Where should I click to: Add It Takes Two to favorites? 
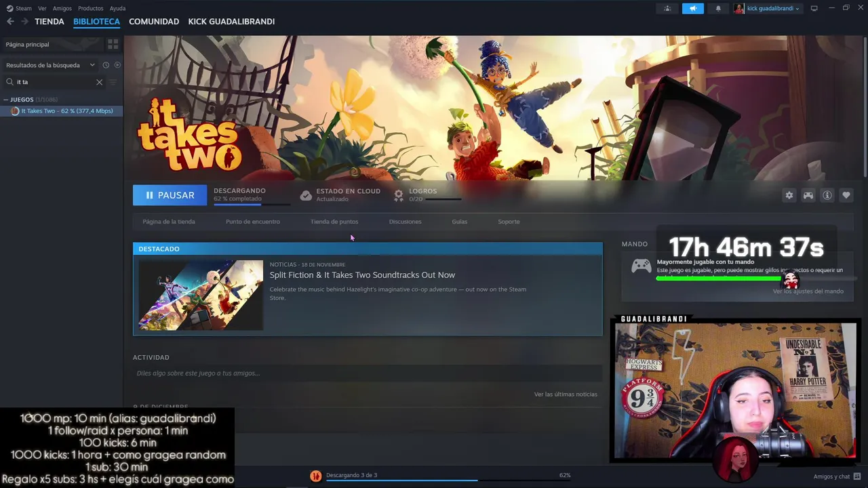(846, 195)
